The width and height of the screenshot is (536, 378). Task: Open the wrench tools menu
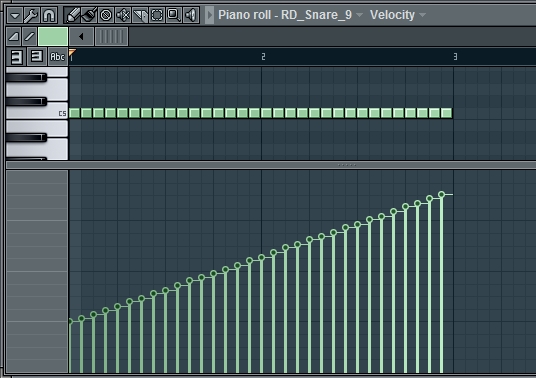click(x=31, y=15)
